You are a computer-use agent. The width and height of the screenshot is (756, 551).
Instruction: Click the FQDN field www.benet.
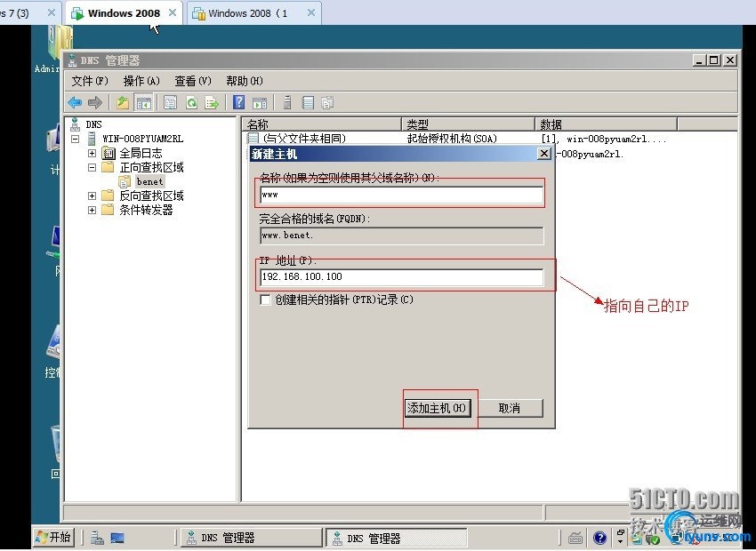401,236
